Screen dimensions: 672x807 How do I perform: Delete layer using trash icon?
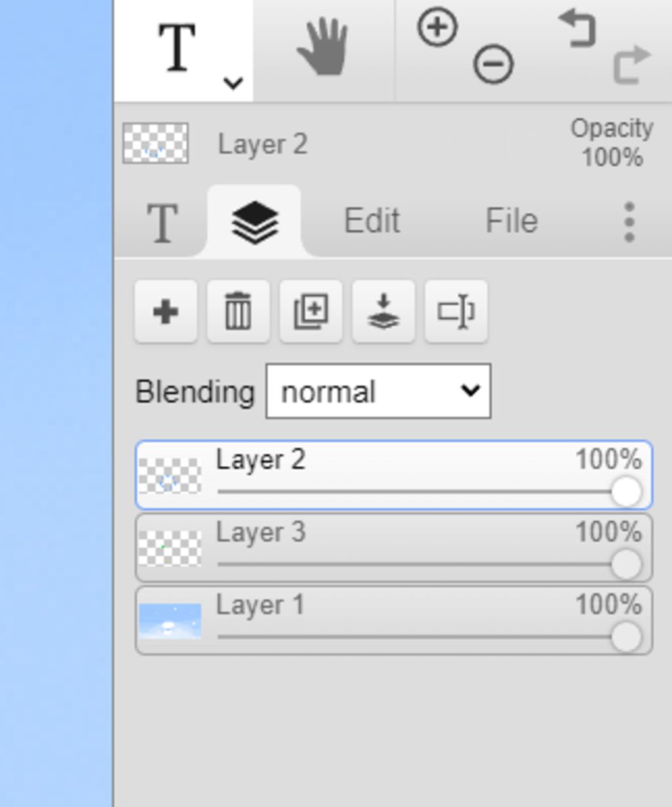(x=238, y=311)
